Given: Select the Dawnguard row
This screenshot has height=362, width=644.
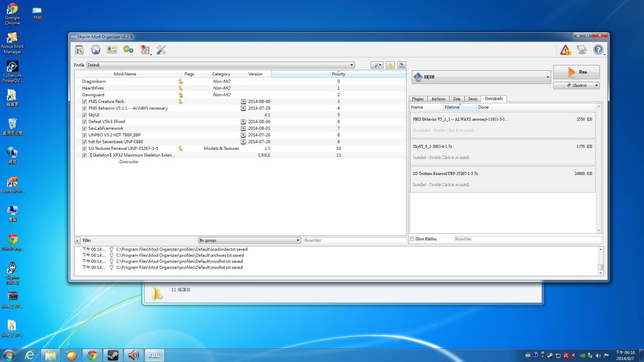Looking at the screenshot, I should pyautogui.click(x=240, y=95).
